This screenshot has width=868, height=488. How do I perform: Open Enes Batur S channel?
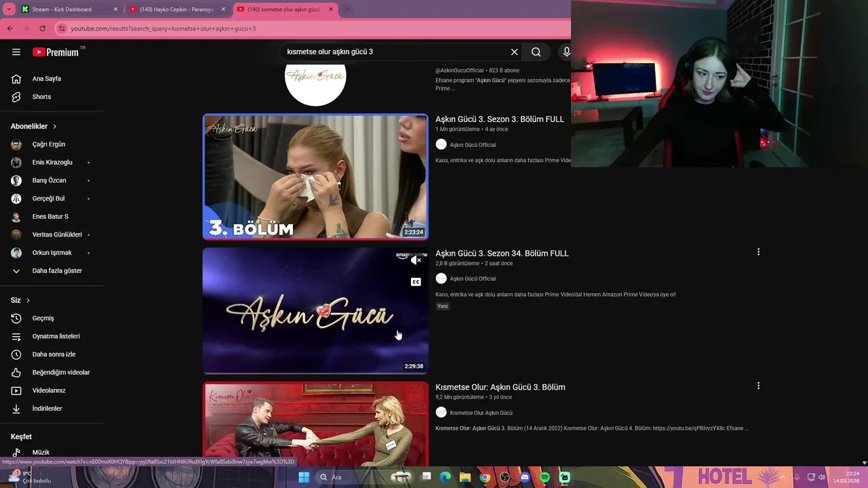click(x=52, y=217)
